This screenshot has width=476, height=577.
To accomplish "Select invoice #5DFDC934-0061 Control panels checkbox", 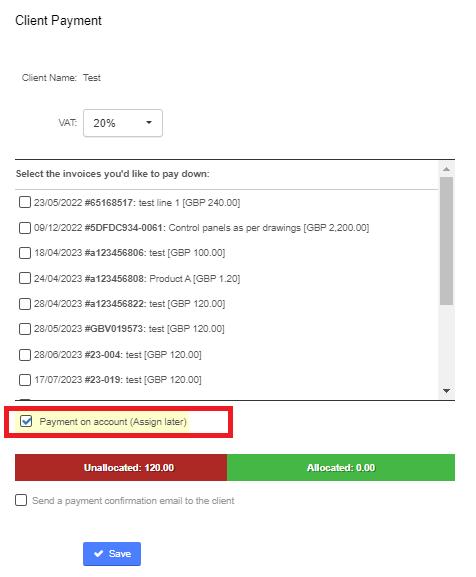I will [25, 228].
